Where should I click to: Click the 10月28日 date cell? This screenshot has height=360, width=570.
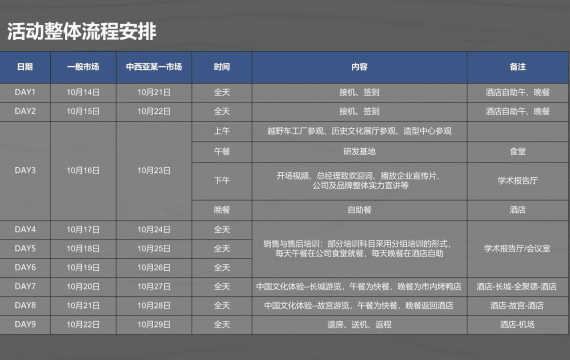154,305
